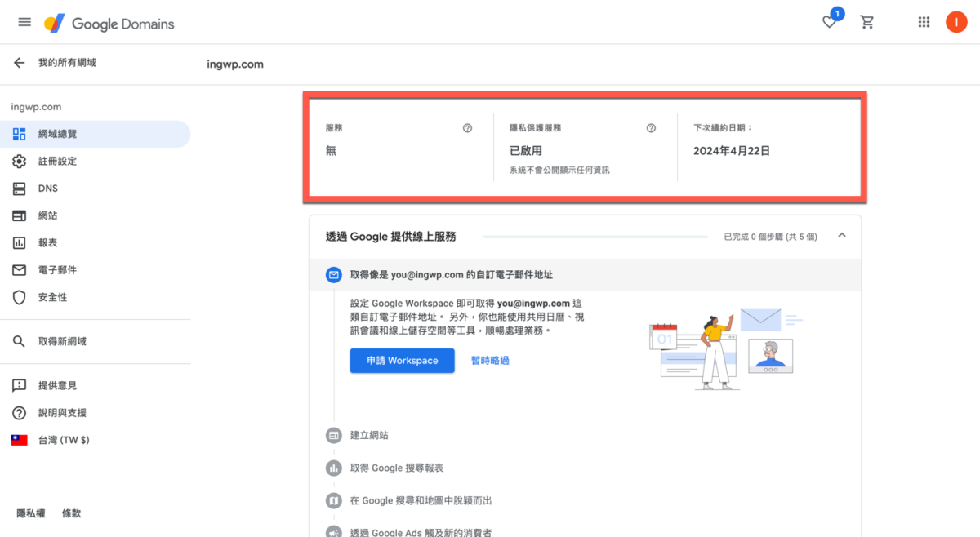The image size is (980, 537).
Task: Open 網站 in the sidebar
Action: tap(95, 215)
